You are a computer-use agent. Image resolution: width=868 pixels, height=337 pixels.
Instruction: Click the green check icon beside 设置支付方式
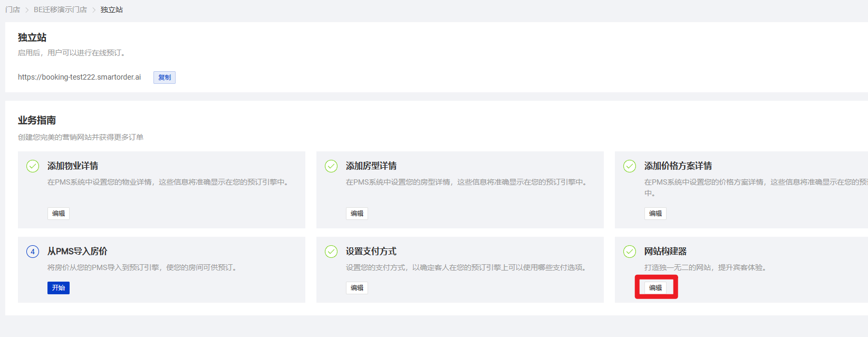click(x=331, y=252)
